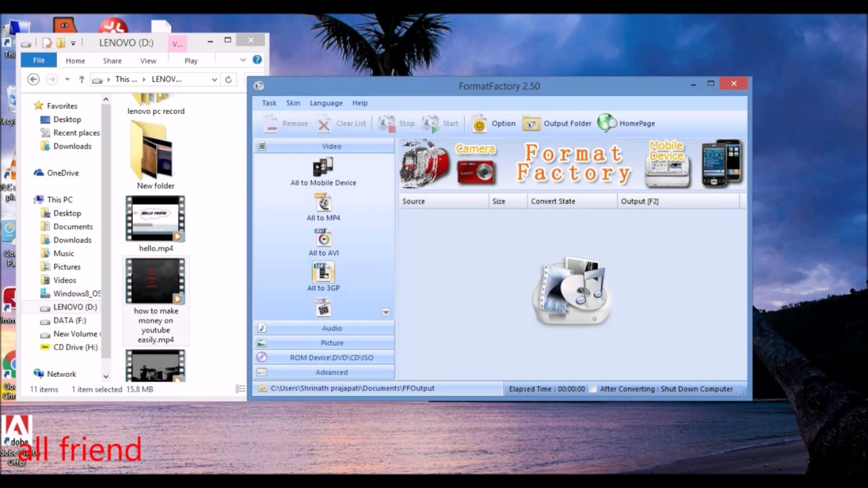Screen dimensions: 868x488
Task: Click the Explorer Help question mark icon
Action: click(257, 60)
